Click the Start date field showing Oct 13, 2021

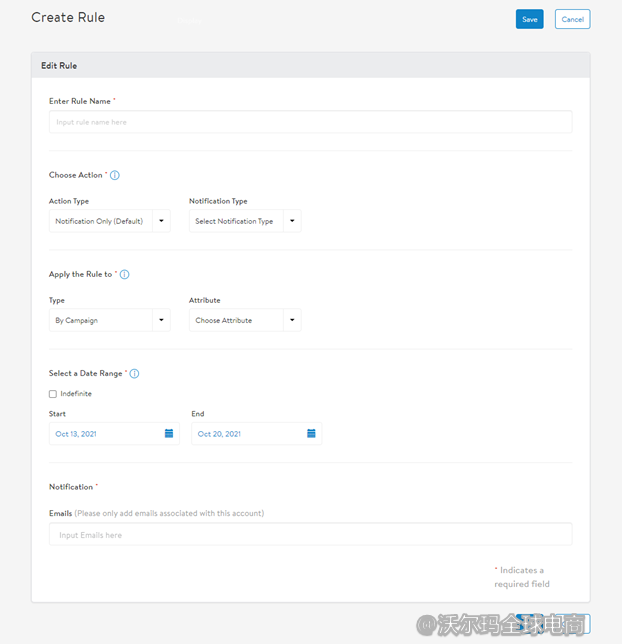(104, 434)
